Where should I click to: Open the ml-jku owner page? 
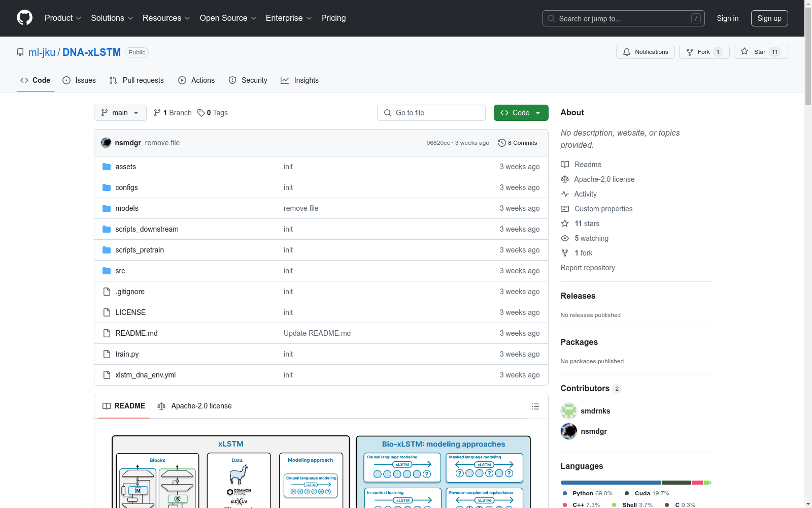pos(42,52)
